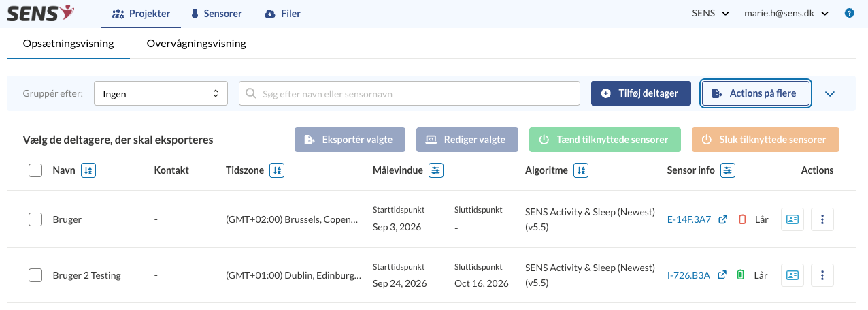Image resolution: width=868 pixels, height=310 pixels.
Task: Go to the Projekter menu
Action: pos(141,13)
